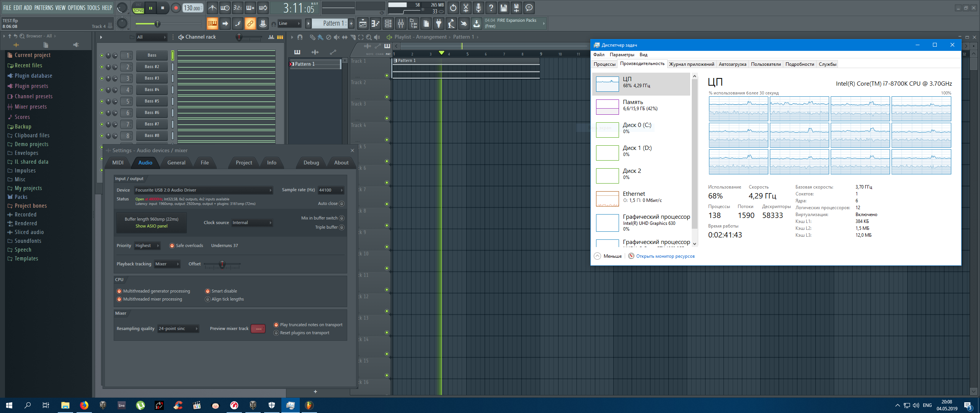Click the undo history icon

point(453,8)
